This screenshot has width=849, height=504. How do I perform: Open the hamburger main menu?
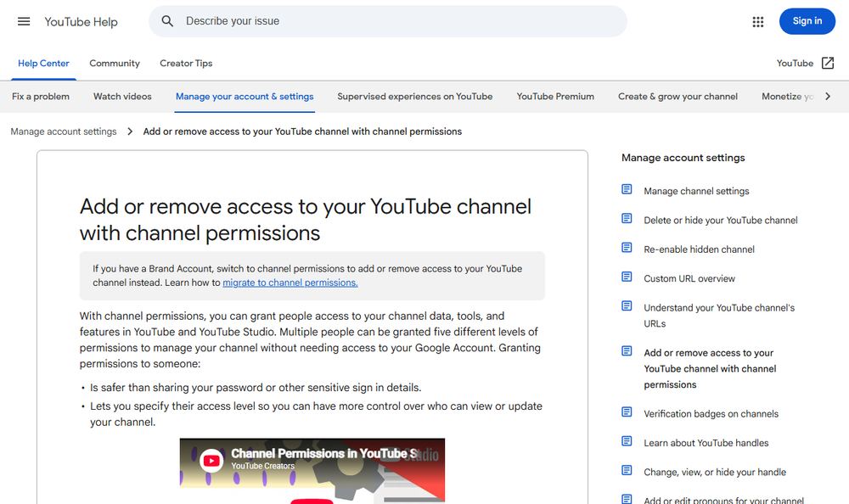[24, 22]
